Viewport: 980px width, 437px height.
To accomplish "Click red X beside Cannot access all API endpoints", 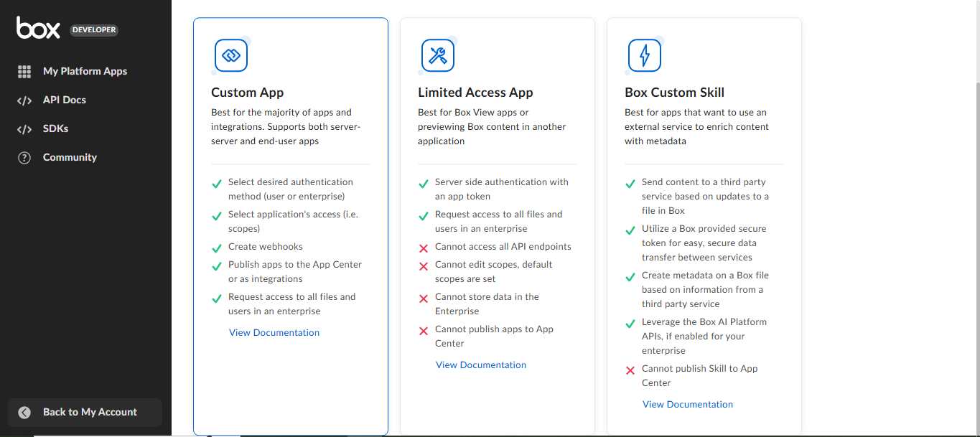I will coord(424,248).
